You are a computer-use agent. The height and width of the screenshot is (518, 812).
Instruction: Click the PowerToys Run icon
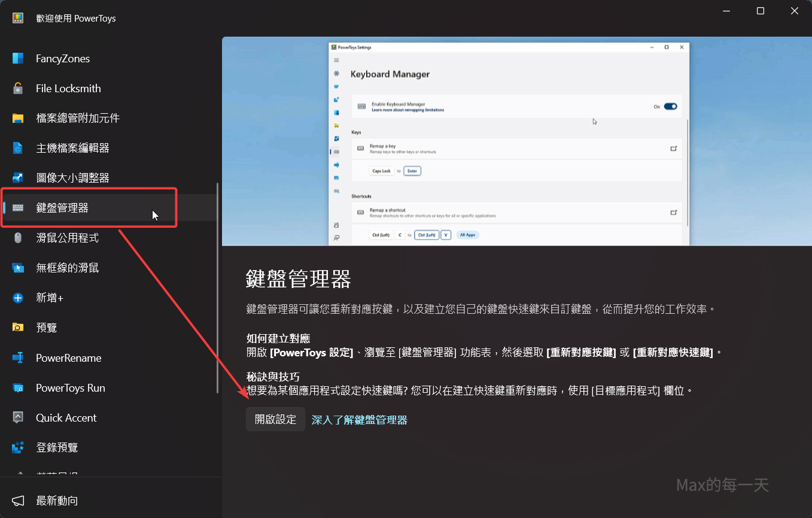point(18,387)
